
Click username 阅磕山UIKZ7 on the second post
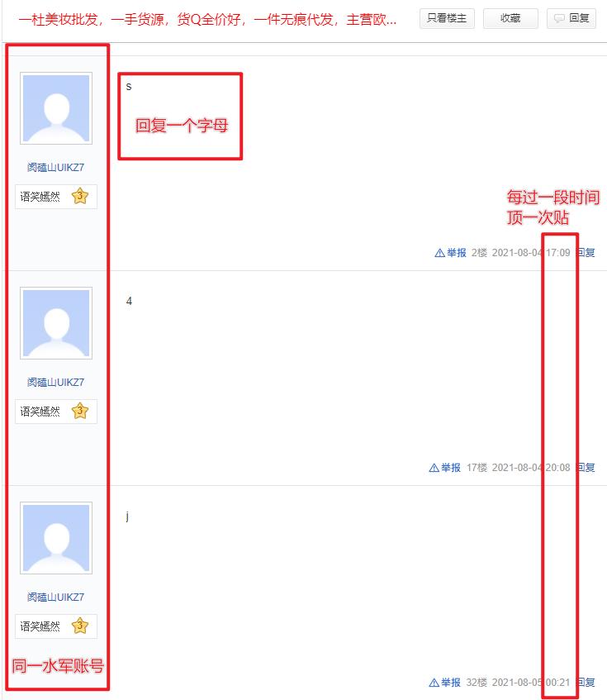click(56, 382)
